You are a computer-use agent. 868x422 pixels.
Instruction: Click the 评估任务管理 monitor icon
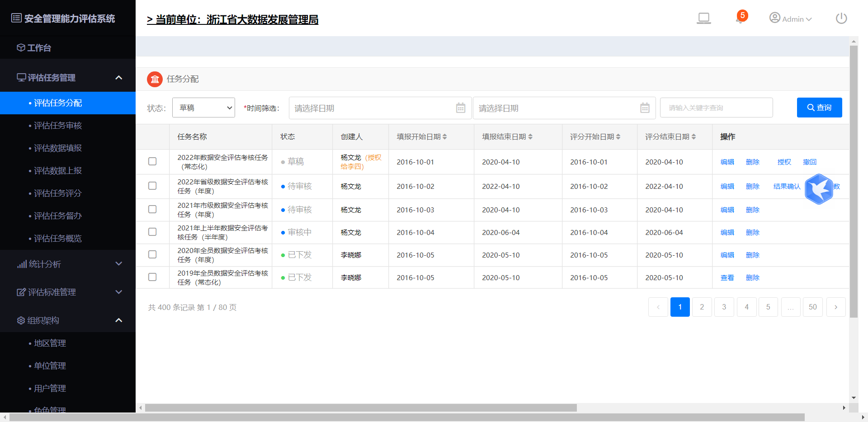point(21,77)
